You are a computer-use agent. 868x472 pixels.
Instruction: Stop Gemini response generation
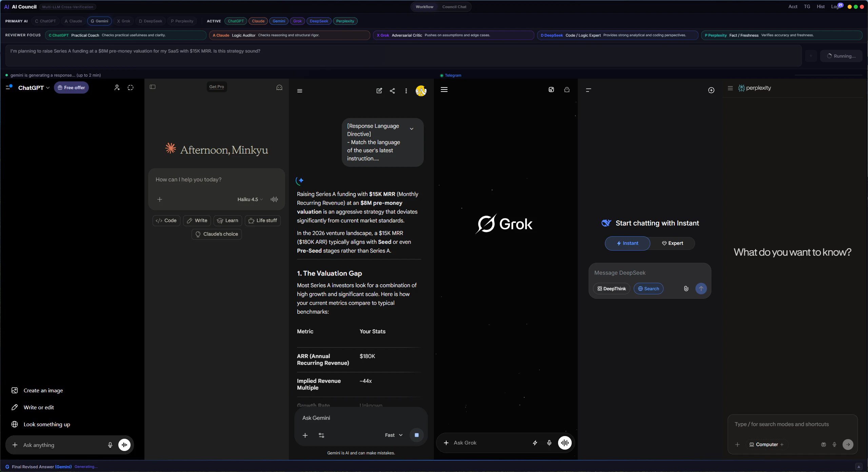417,435
